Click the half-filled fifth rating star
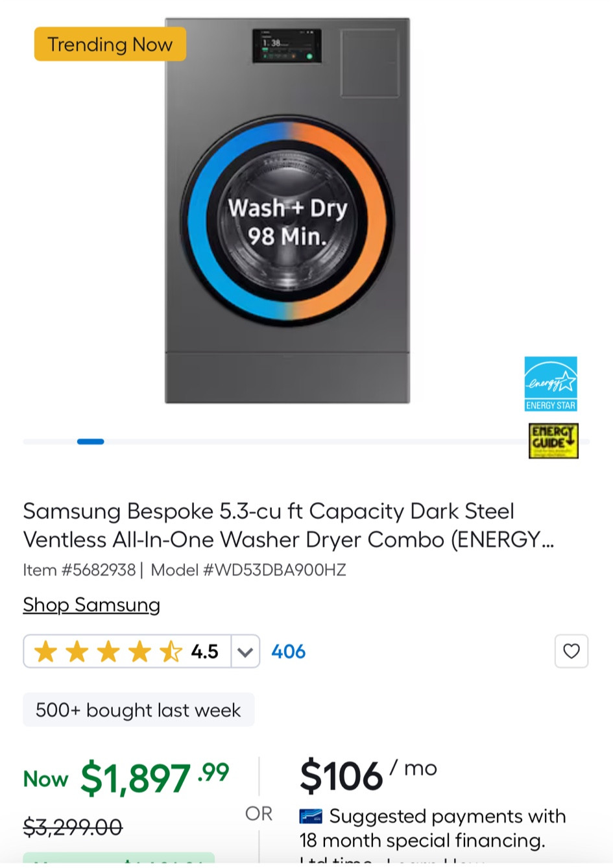The image size is (613, 868). coord(171,651)
